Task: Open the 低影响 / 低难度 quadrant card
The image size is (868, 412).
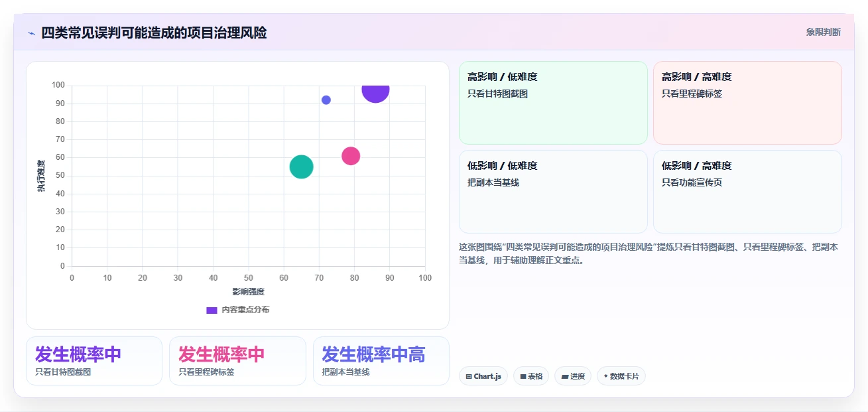Action: pyautogui.click(x=553, y=192)
